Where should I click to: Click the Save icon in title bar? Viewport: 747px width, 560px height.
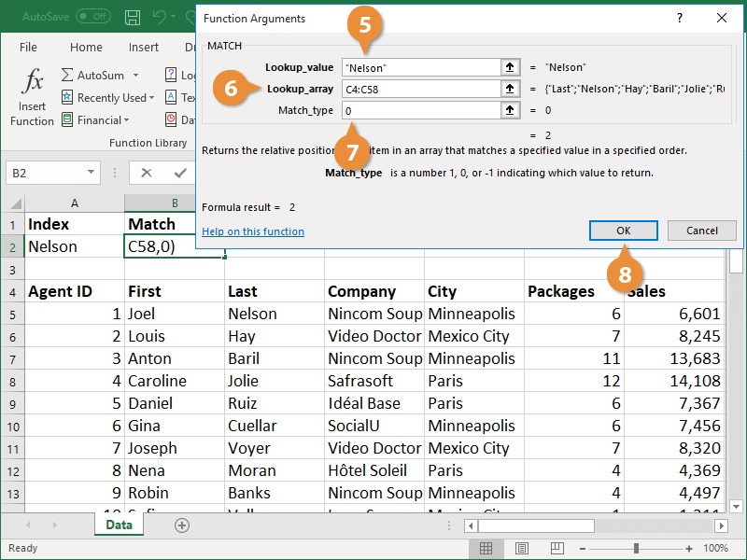click(133, 17)
